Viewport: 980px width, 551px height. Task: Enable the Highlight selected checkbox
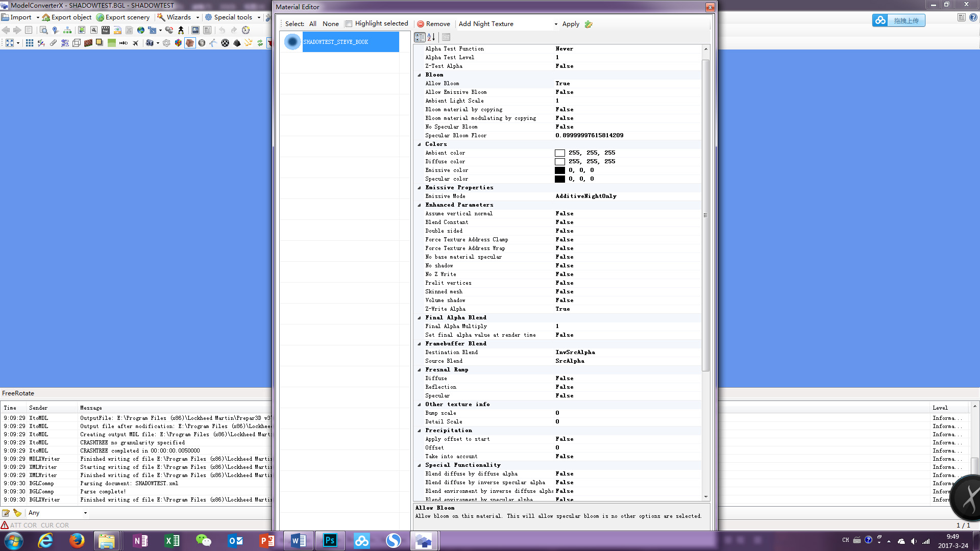[349, 24]
